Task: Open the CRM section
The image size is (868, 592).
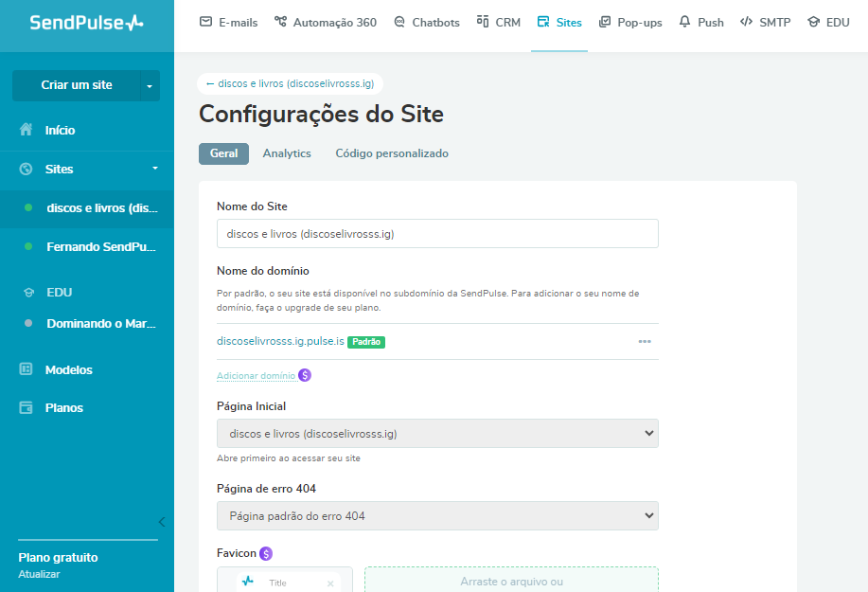Action: click(x=499, y=22)
